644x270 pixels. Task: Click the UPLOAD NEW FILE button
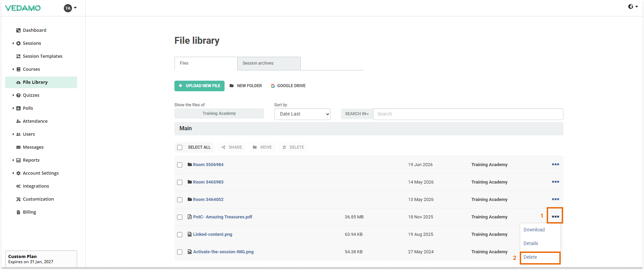[199, 86]
